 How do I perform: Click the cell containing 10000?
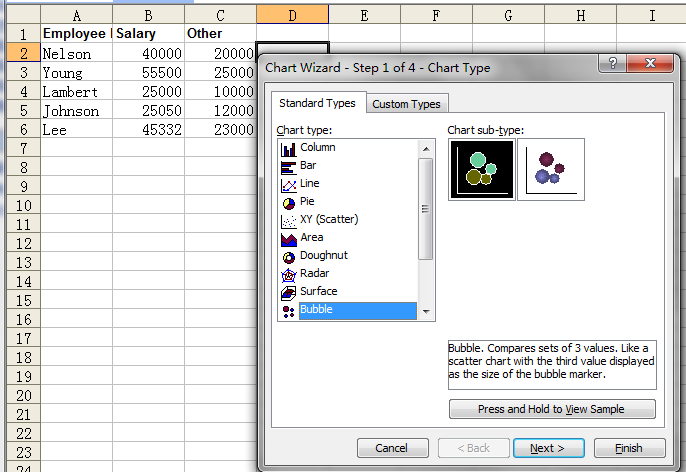pyautogui.click(x=220, y=91)
